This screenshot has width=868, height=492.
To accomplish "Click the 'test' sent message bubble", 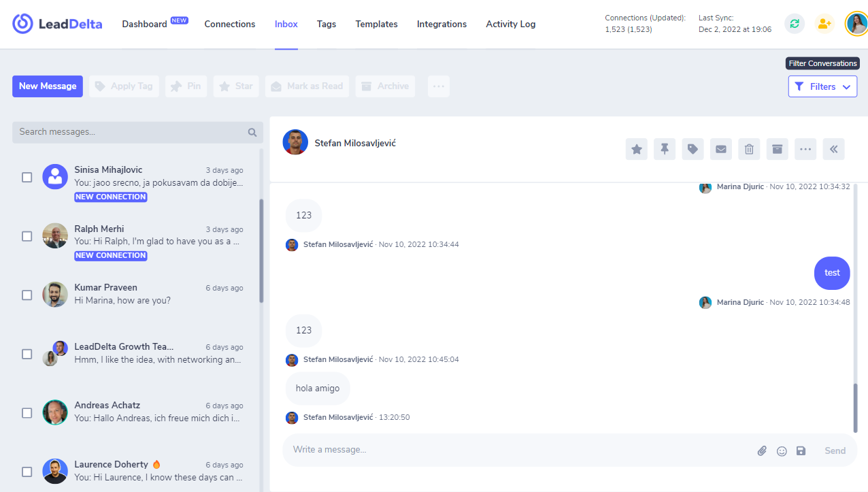I will [832, 273].
